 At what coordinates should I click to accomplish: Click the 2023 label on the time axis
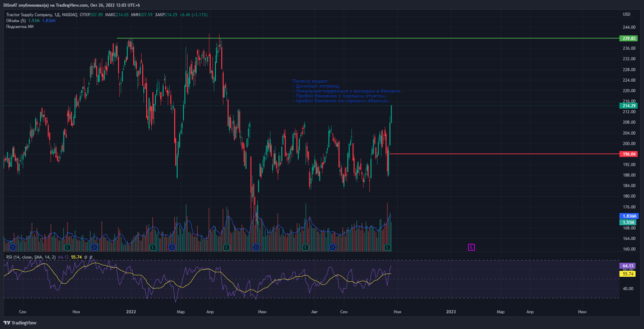click(x=451, y=312)
